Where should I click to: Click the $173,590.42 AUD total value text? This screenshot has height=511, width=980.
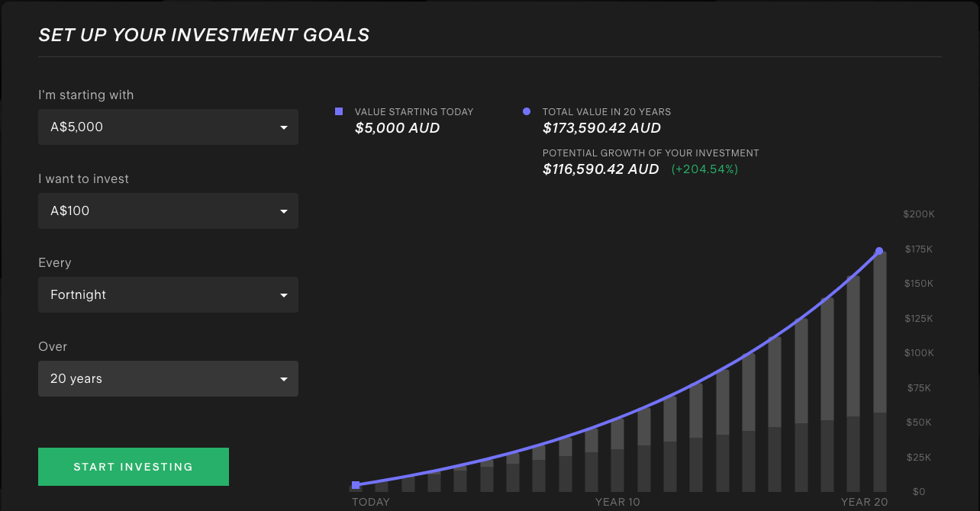pyautogui.click(x=601, y=127)
